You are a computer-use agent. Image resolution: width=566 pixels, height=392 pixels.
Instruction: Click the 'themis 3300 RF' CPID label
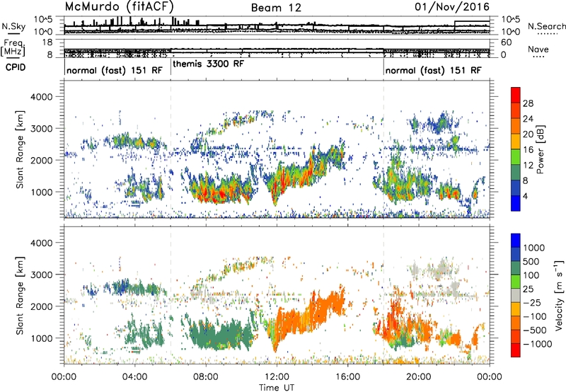coord(208,64)
